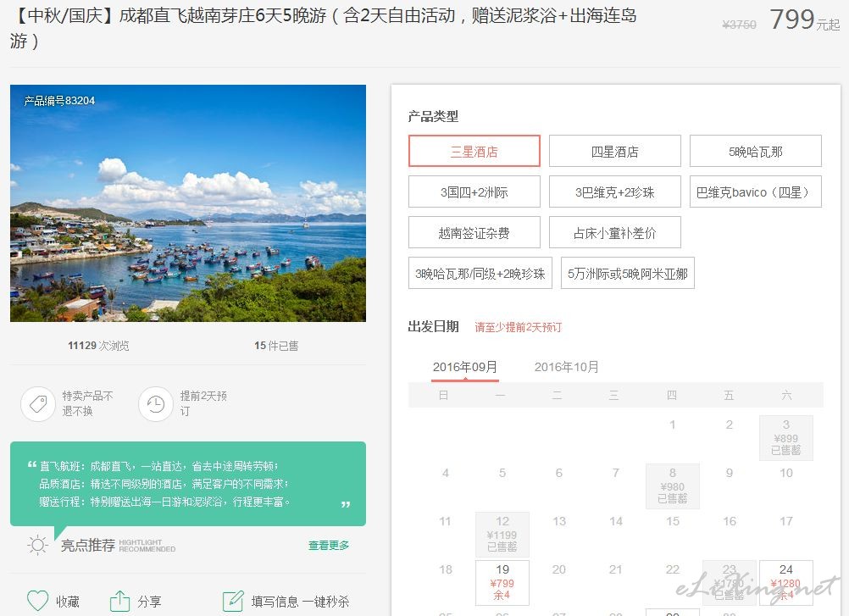Click the product title heading text

point(324,28)
